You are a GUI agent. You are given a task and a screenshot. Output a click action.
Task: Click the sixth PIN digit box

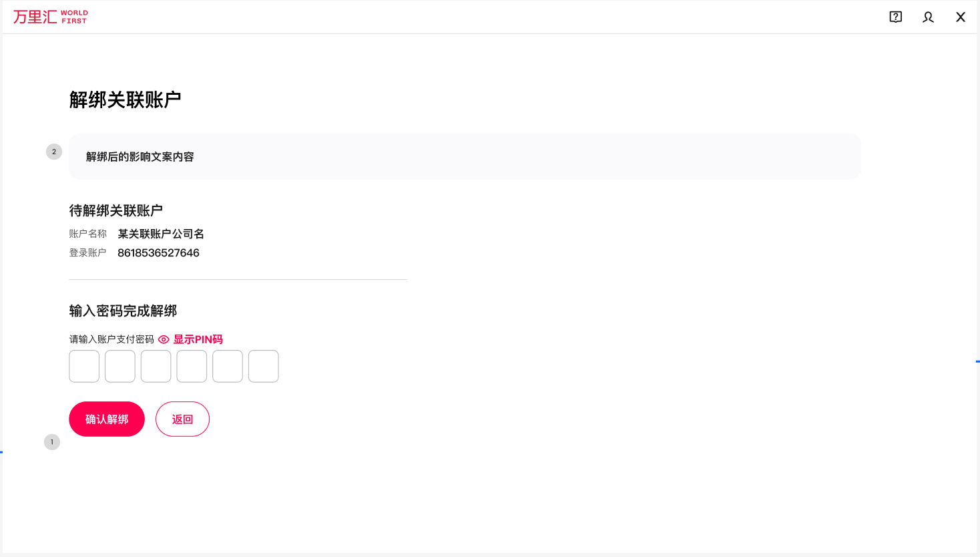point(264,366)
